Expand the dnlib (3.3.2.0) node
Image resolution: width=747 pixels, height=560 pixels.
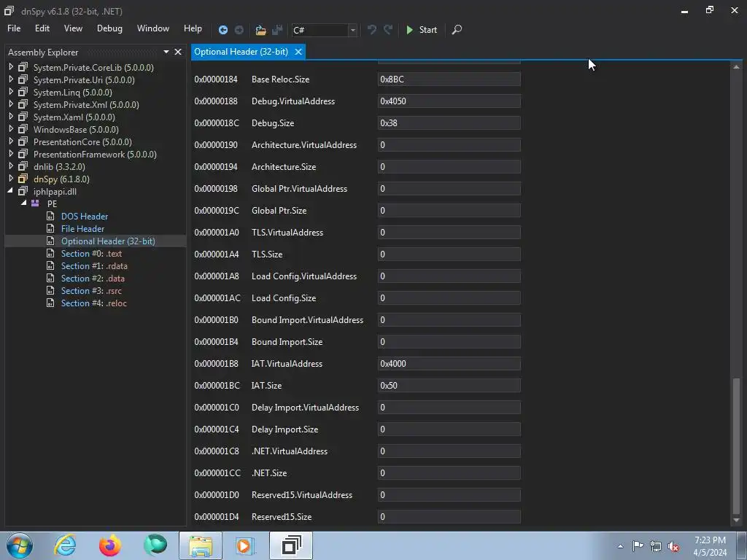(11, 166)
